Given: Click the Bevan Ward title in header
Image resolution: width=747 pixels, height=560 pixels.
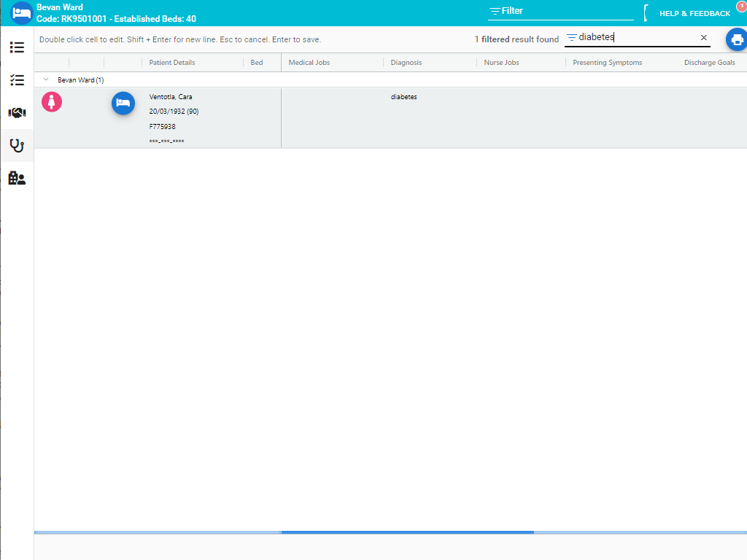Looking at the screenshot, I should pos(60,7).
